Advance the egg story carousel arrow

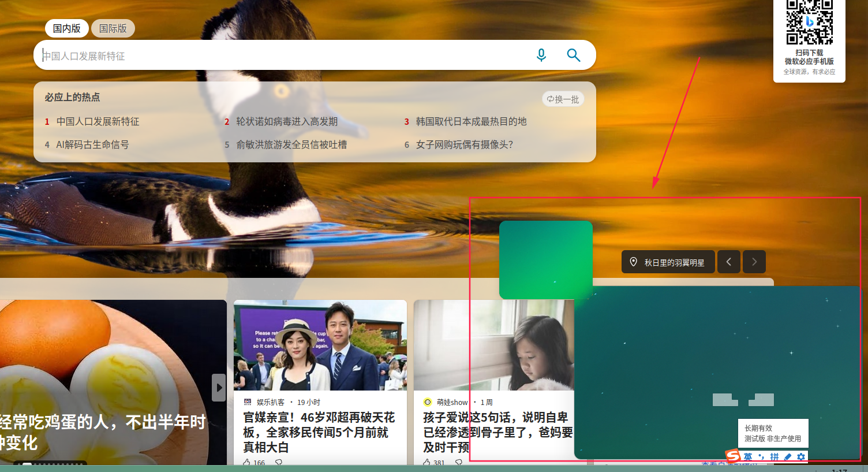click(219, 388)
